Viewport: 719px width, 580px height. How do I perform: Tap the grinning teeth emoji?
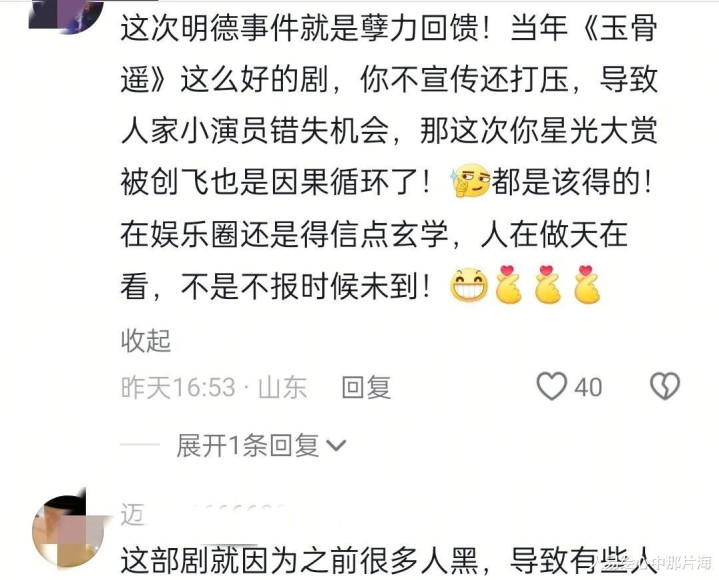click(469, 285)
